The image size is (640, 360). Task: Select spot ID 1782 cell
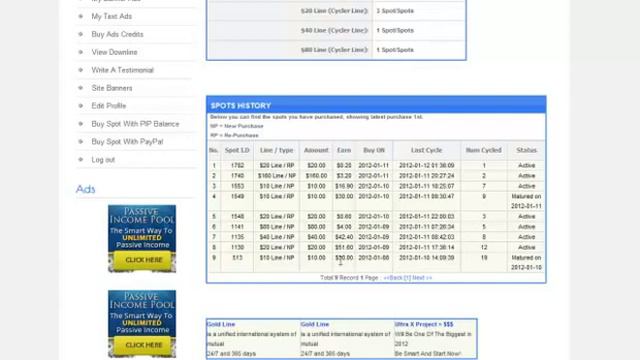click(237, 165)
